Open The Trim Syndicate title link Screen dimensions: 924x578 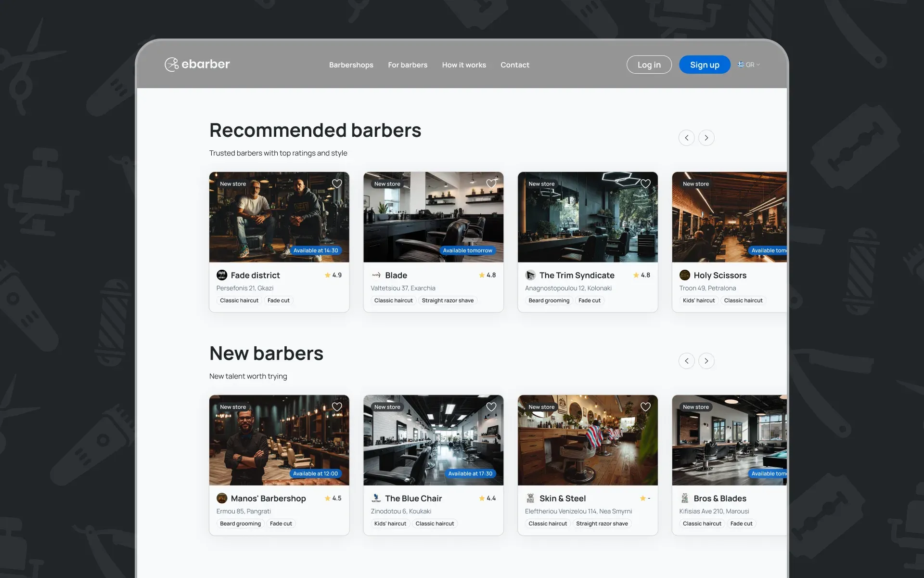coord(577,275)
